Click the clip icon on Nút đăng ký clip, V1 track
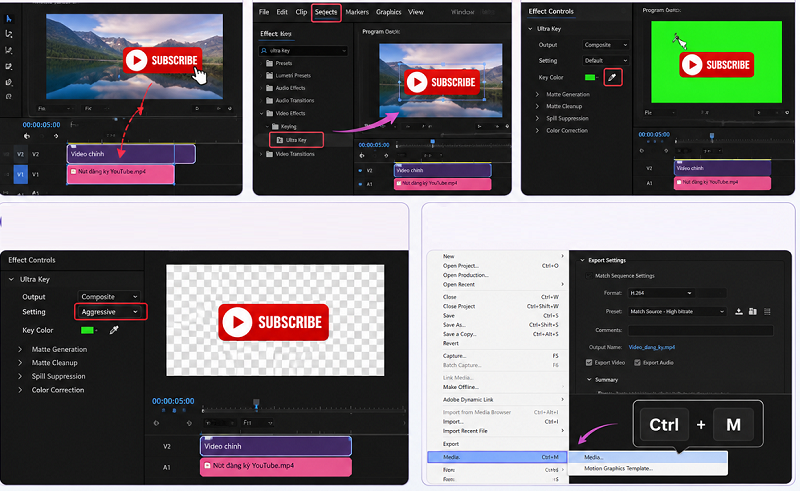Image resolution: width=800 pixels, height=491 pixels. click(73, 171)
